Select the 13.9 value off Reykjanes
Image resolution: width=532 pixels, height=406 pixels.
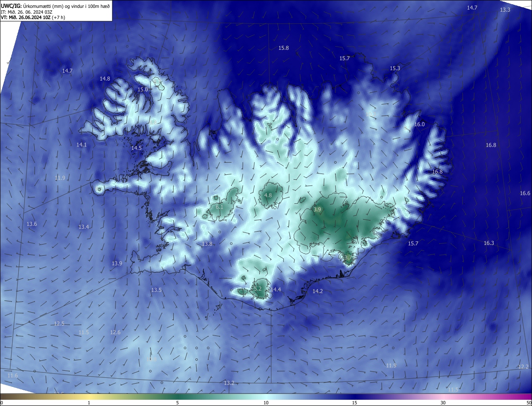(117, 263)
